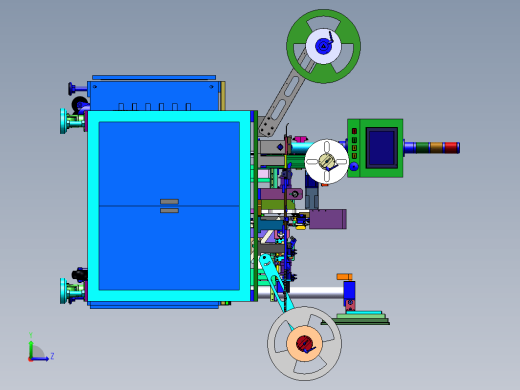520x390 pixels.
Task: Select the blue rear enclosure box on top
Action: click(x=154, y=96)
